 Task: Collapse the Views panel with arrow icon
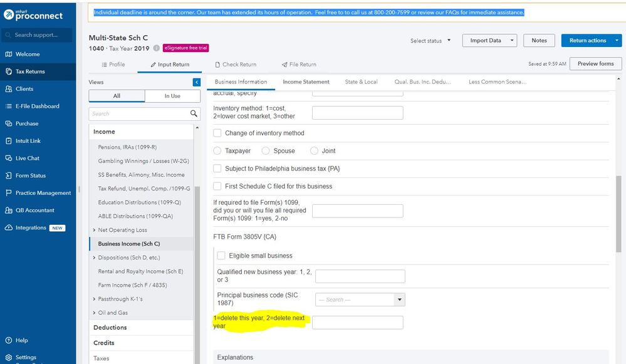pyautogui.click(x=197, y=82)
